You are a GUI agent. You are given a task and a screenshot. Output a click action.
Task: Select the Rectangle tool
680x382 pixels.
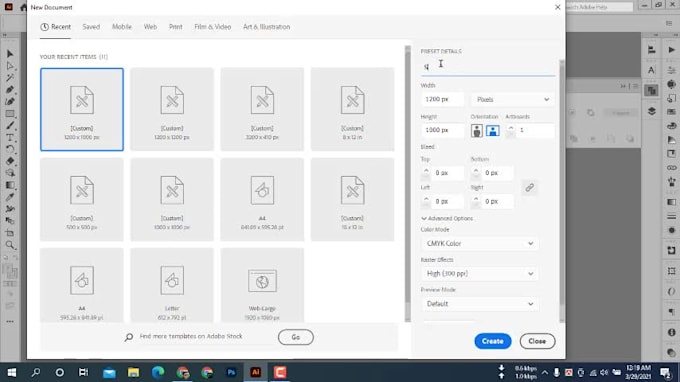10,114
